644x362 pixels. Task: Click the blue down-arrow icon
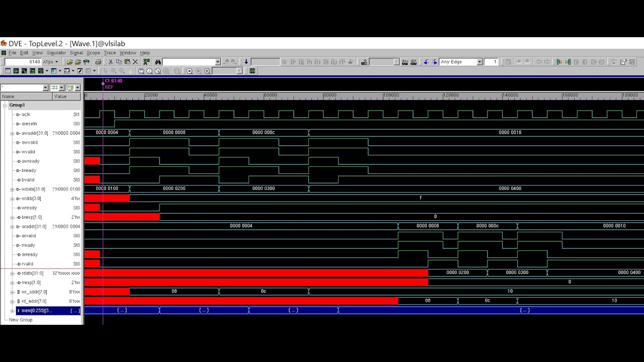coord(246,62)
